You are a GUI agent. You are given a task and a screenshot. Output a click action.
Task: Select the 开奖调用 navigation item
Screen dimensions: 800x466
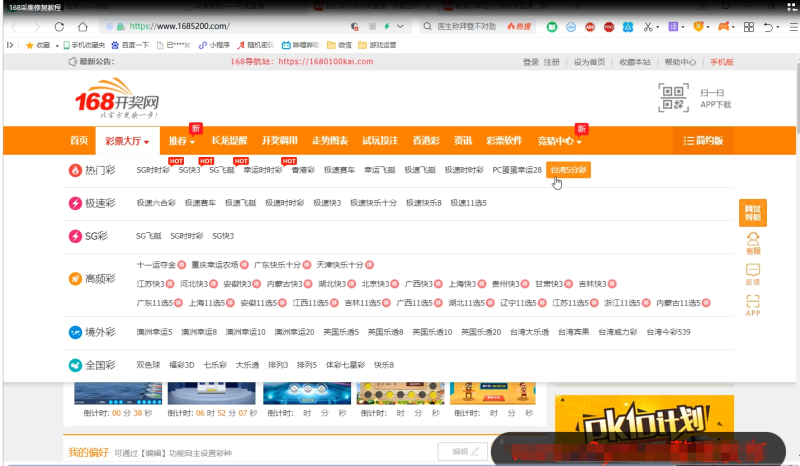280,141
